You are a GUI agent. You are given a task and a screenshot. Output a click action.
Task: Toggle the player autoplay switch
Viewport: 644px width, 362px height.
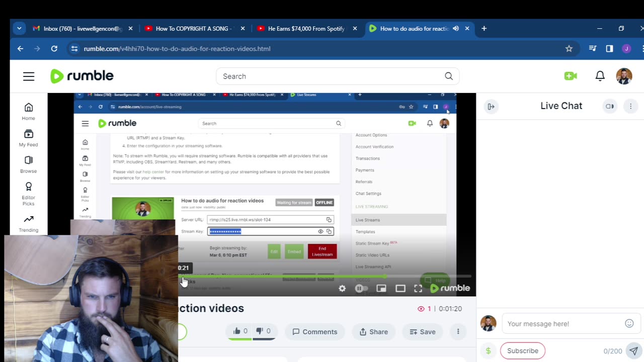[x=361, y=289]
